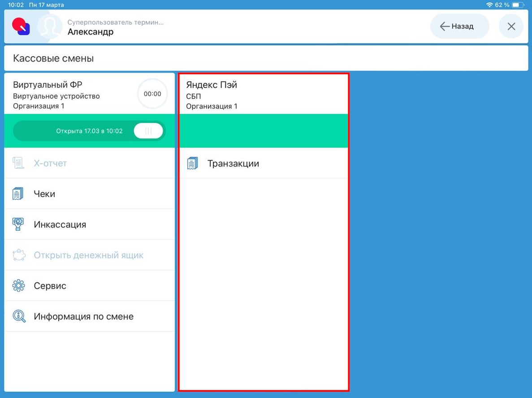This screenshot has width=532, height=398.
Task: Open Транзакции for Яндекс Пэй
Action: coord(264,163)
